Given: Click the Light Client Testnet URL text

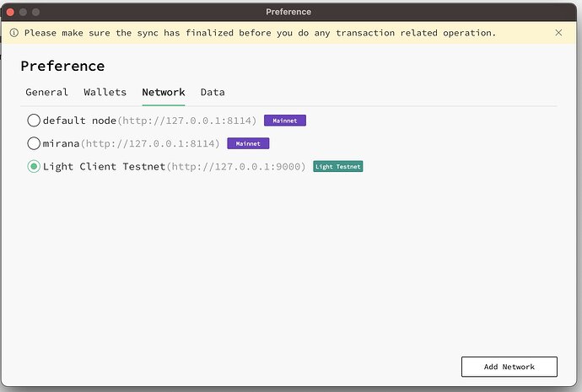Looking at the screenshot, I should tap(235, 167).
